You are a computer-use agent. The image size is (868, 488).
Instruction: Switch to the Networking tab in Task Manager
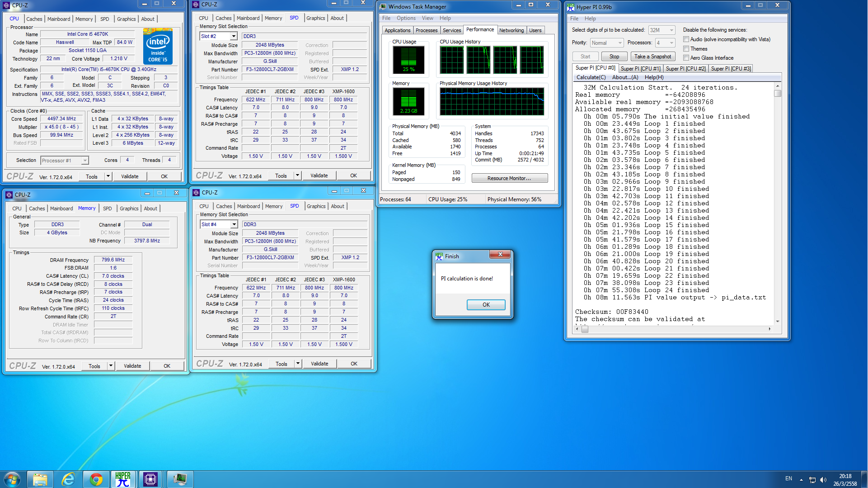[x=511, y=30]
